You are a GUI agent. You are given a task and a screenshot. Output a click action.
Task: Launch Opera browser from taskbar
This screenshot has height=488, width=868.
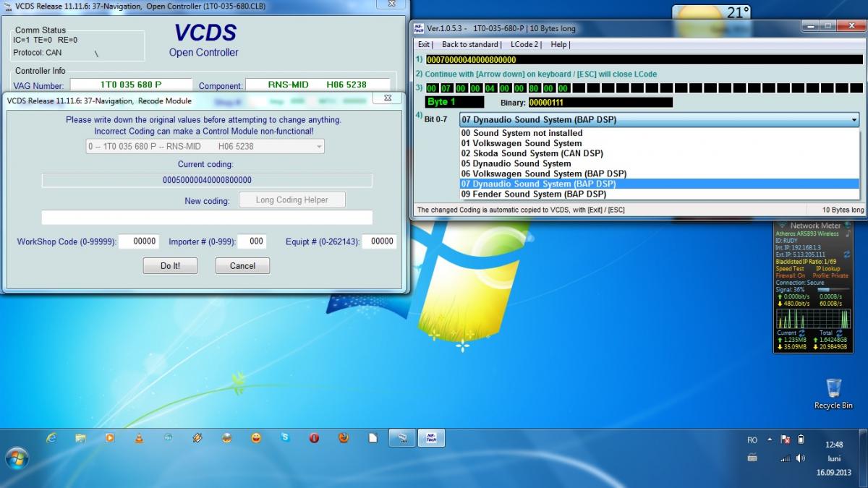[x=315, y=437]
